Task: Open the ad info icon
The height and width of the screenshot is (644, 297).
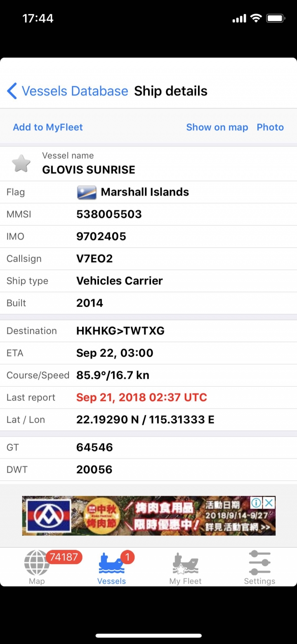Action: point(256,503)
